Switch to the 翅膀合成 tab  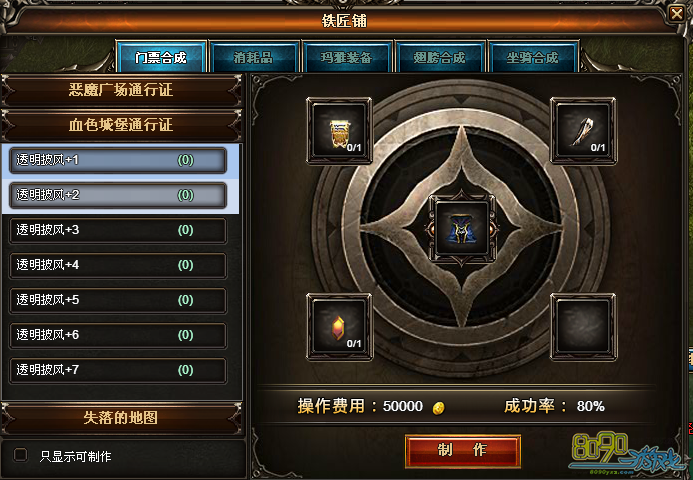[x=440, y=57]
